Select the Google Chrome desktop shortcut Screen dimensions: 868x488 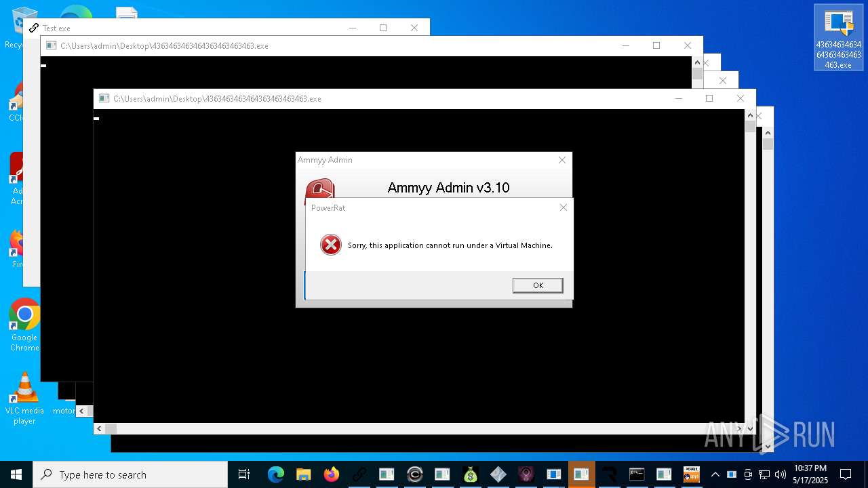click(24, 325)
